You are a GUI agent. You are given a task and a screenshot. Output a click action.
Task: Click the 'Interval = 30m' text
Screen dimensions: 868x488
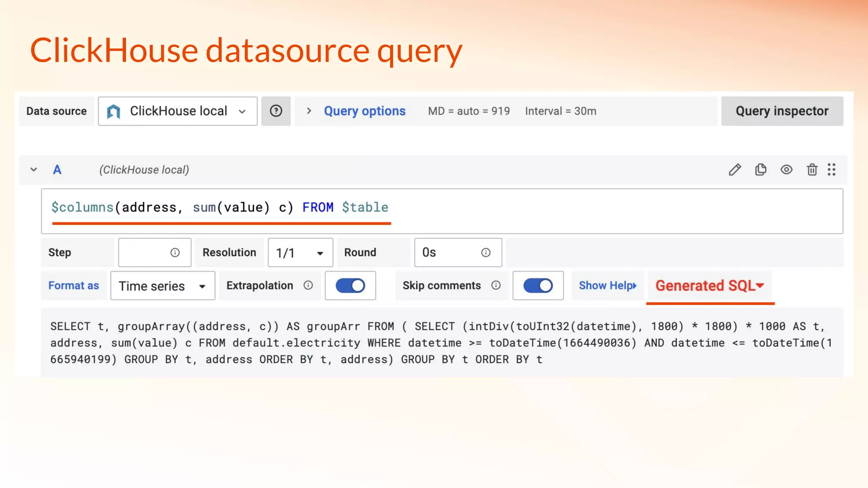(560, 111)
